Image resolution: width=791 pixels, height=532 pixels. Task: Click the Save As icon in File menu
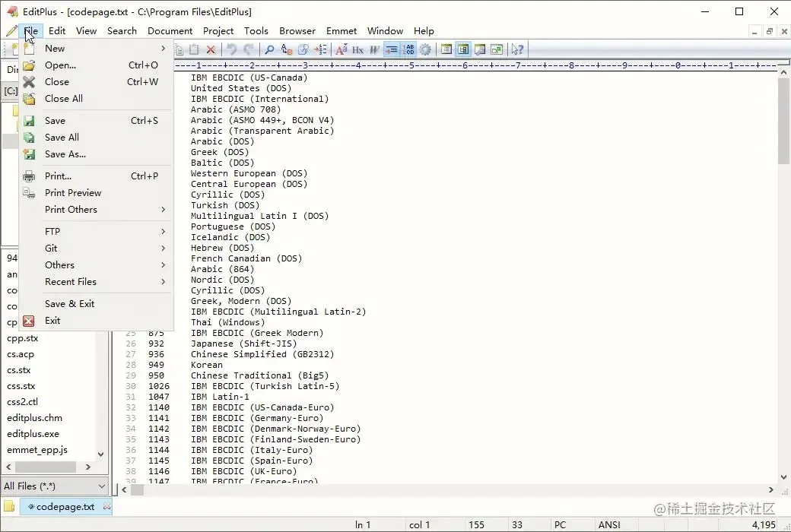pyautogui.click(x=29, y=154)
